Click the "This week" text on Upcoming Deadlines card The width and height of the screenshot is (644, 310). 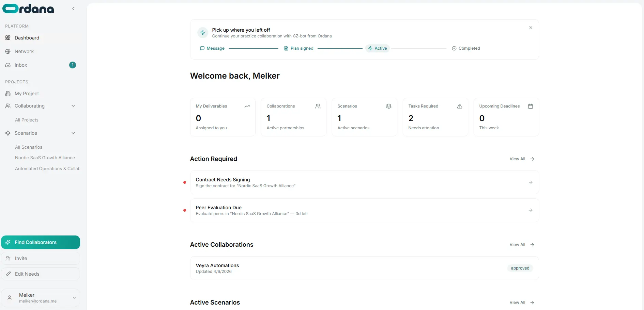click(489, 128)
